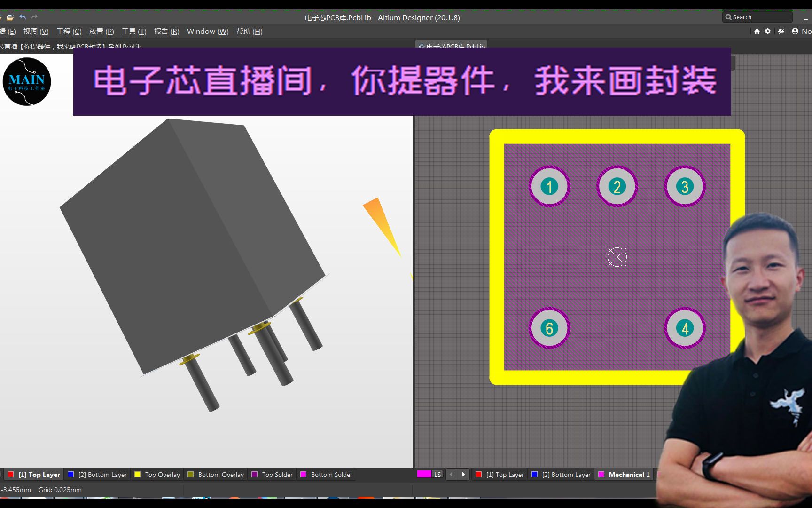Click the -3.455mm coordinate readout
The image size is (812, 508).
[16, 490]
